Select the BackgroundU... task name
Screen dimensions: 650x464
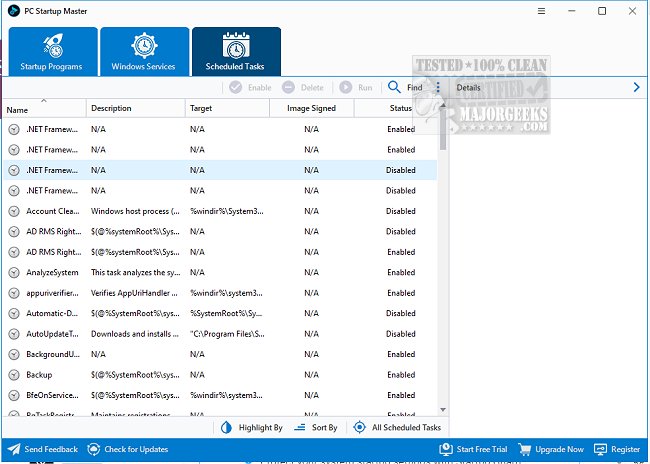pos(53,354)
